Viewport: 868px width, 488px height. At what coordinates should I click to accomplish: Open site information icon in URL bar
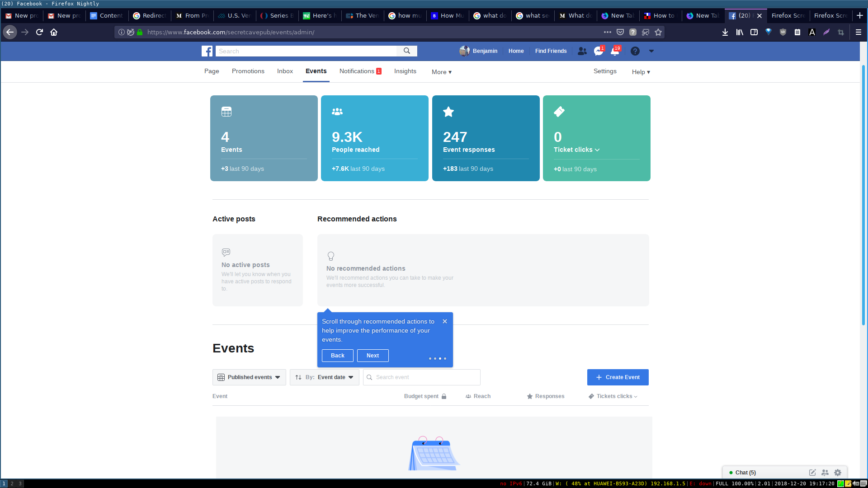121,32
